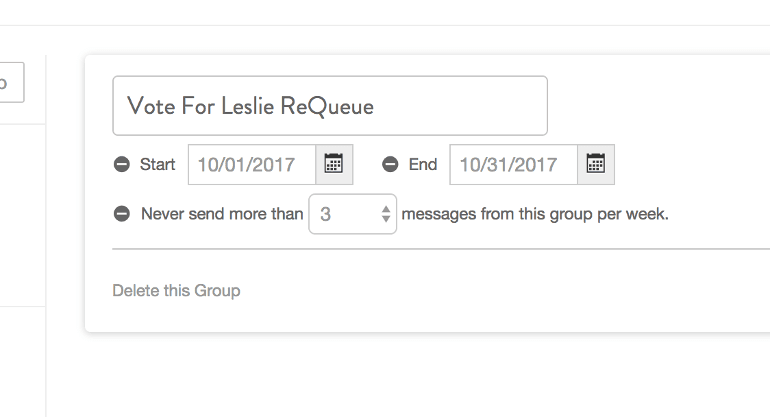770x417 pixels.
Task: Decrease weekly message count with down arrow
Action: point(385,219)
